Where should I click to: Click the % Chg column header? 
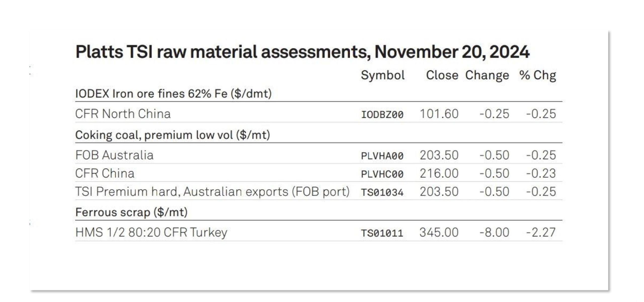(538, 75)
